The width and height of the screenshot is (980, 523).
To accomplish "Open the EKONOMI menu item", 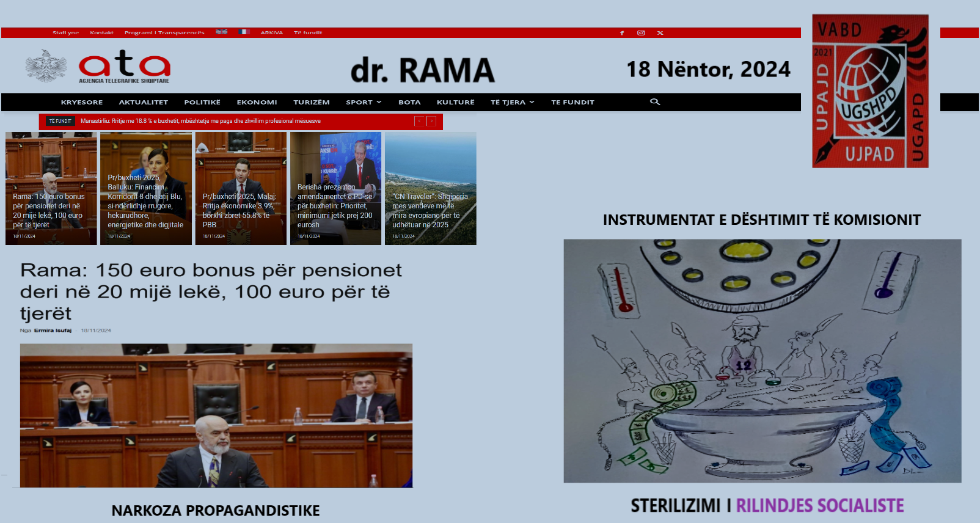I will click(257, 103).
